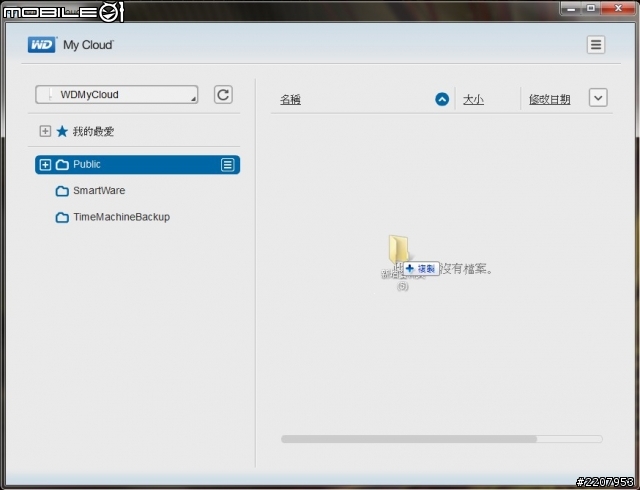
Task: Toggle the ascending sort arrow icon
Action: click(x=442, y=99)
